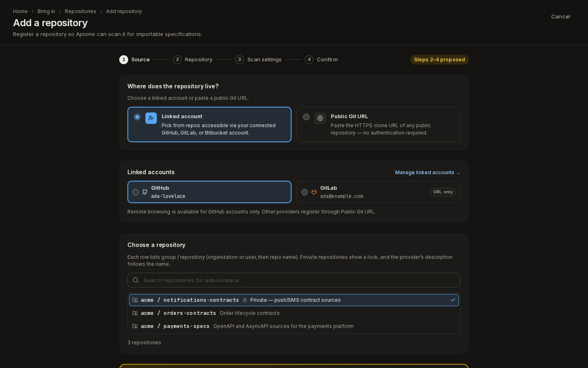The width and height of the screenshot is (588, 368).
Task: Click the GitLab fox logo icon
Action: 314,192
